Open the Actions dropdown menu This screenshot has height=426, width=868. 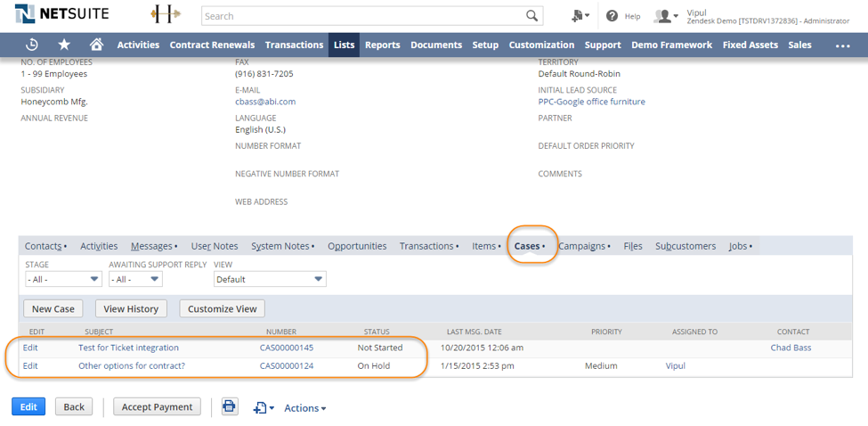(x=305, y=408)
